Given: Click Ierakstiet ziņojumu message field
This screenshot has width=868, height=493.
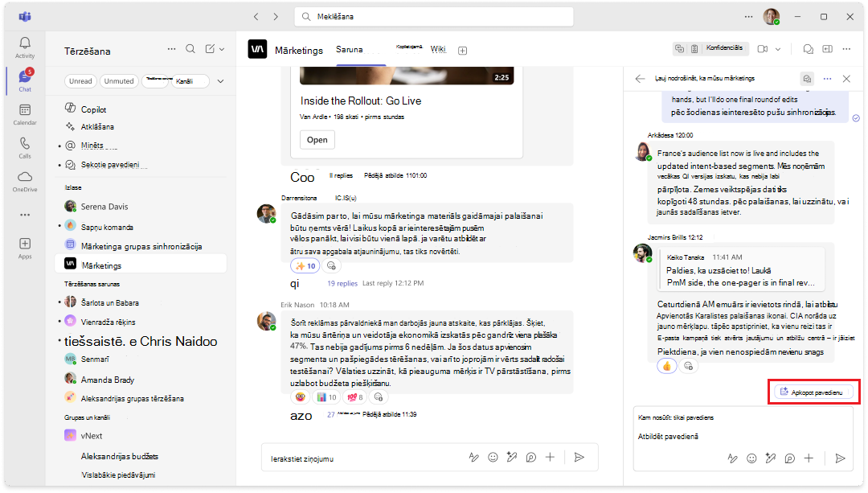Looking at the screenshot, I should pos(366,458).
